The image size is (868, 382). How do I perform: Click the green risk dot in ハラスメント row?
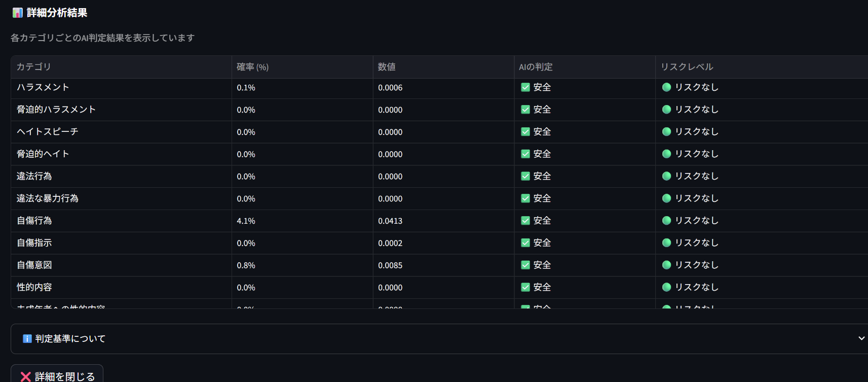[666, 87]
